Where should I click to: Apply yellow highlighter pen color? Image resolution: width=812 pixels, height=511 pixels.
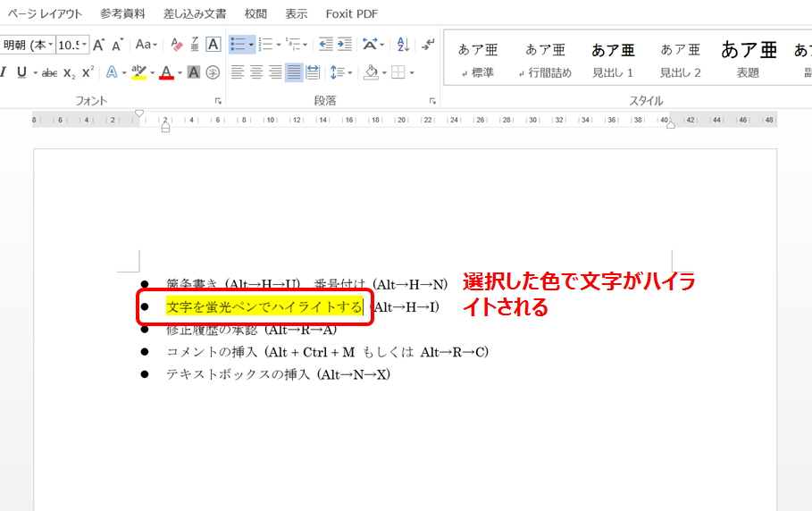(x=138, y=72)
